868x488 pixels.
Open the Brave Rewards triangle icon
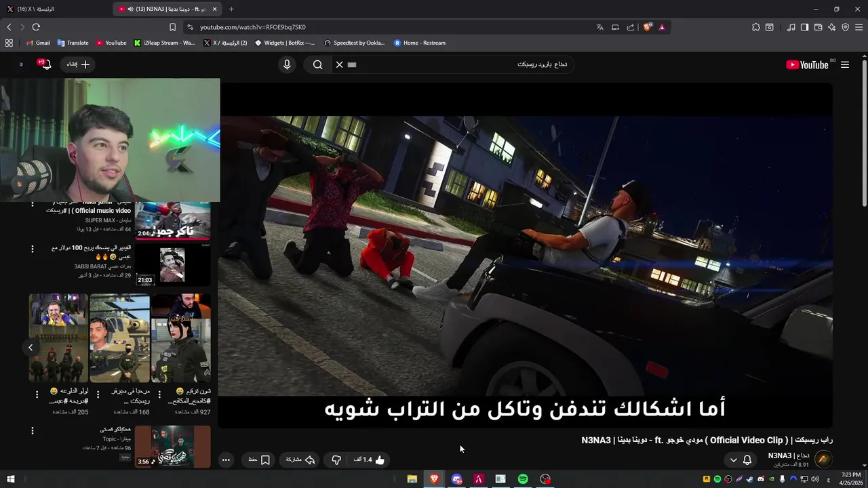click(662, 27)
